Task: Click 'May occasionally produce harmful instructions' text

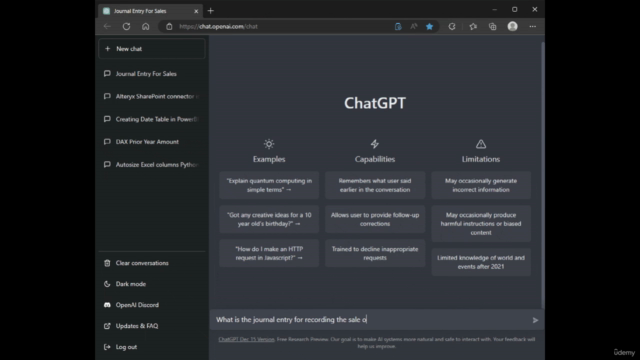Action: (x=481, y=224)
